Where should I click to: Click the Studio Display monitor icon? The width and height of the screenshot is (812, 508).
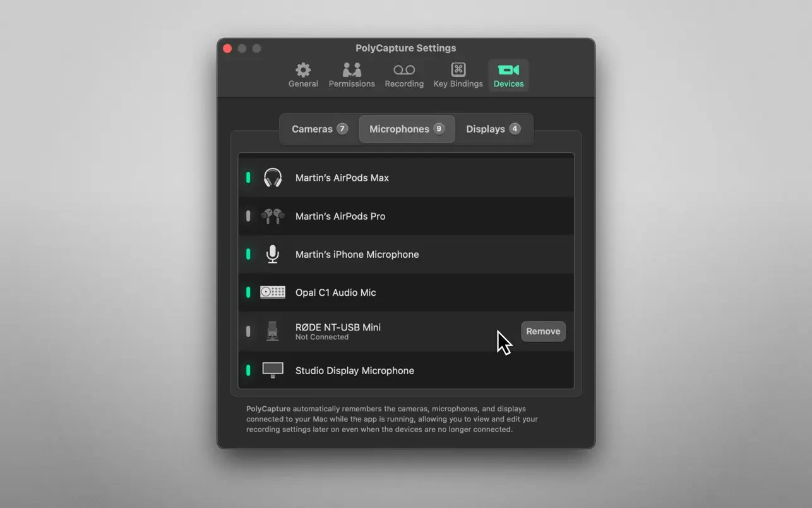[273, 370]
